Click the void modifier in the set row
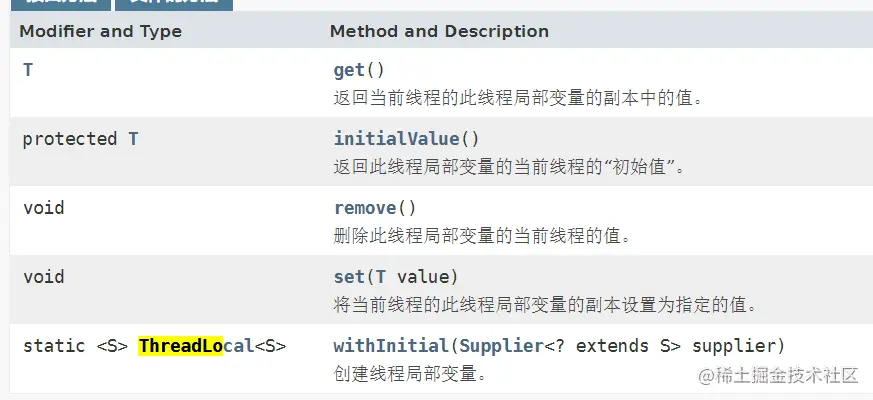Image resolution: width=873 pixels, height=400 pixels. pos(43,276)
